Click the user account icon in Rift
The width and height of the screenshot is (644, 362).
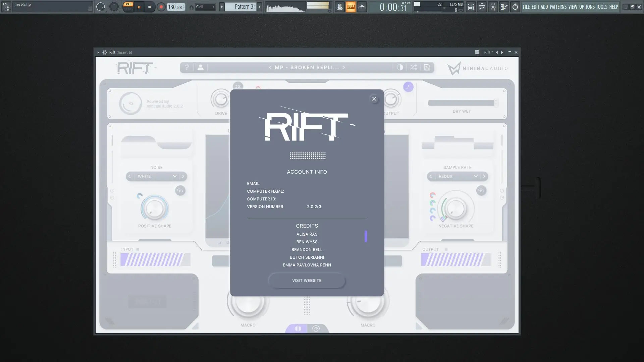click(x=200, y=67)
